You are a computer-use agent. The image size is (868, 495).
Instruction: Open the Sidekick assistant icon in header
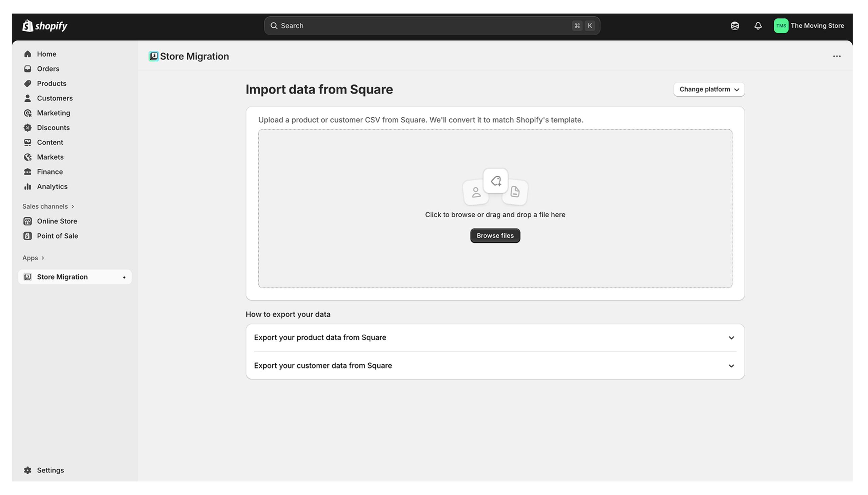pyautogui.click(x=734, y=26)
